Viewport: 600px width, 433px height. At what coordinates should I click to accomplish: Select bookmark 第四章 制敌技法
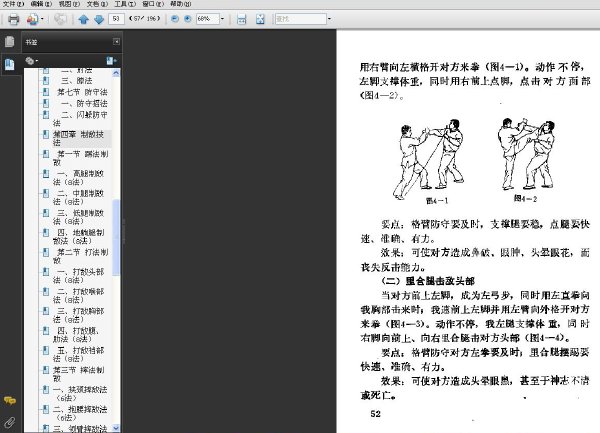pyautogui.click(x=78, y=138)
